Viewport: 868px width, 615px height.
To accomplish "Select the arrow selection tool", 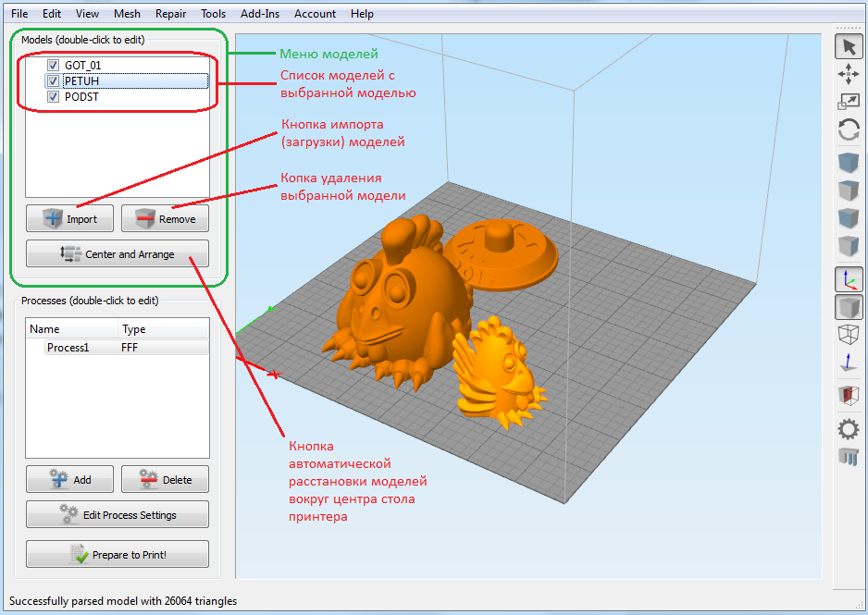I will pyautogui.click(x=848, y=46).
